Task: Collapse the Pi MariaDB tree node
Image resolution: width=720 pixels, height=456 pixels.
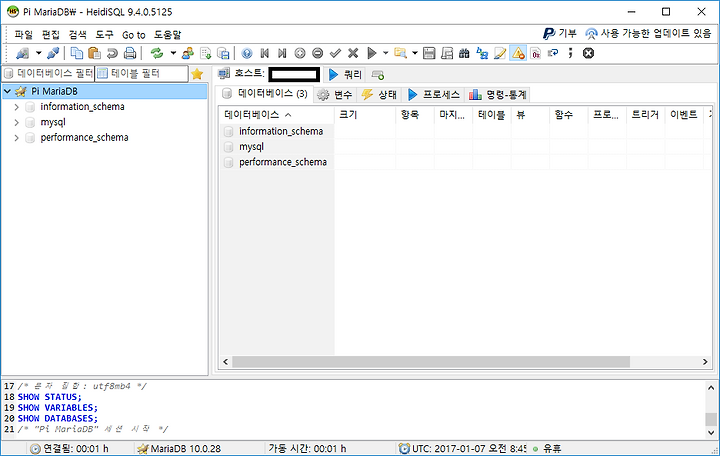Action: 7,91
